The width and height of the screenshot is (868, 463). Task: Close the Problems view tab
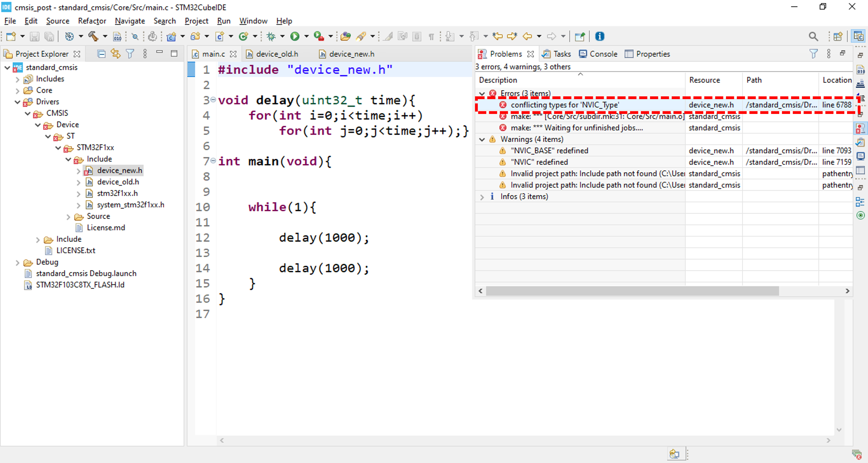pos(530,54)
